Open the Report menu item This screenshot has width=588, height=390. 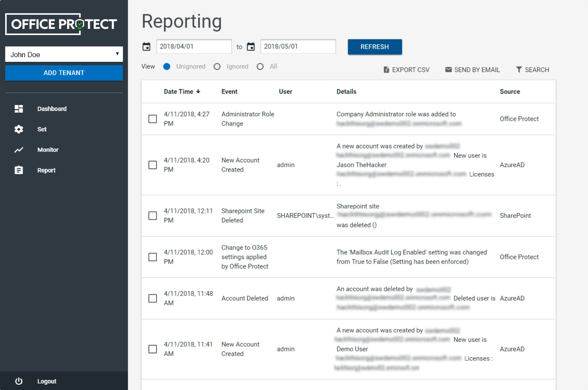(x=47, y=170)
